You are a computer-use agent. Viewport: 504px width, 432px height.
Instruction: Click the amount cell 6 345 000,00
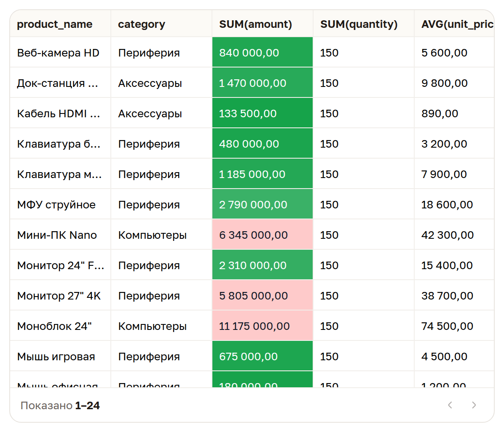pyautogui.click(x=262, y=235)
